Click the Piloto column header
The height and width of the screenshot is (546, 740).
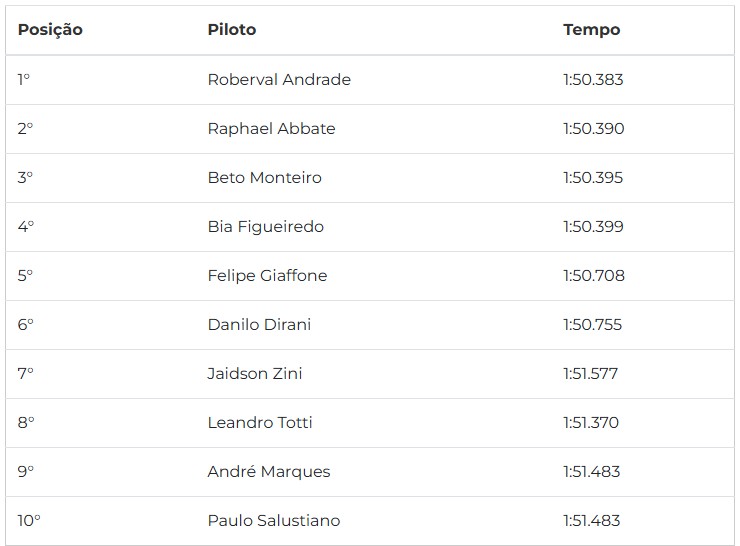[232, 30]
